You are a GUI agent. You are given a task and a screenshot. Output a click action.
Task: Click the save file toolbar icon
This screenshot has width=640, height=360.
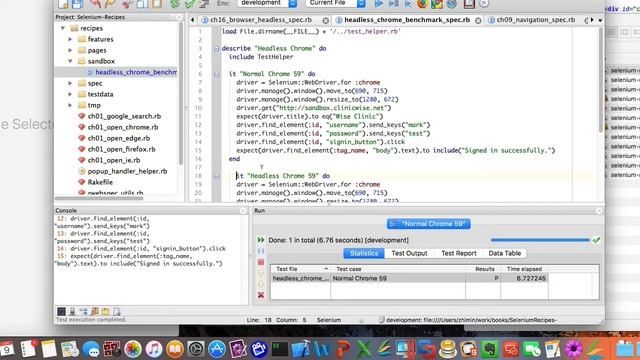pos(78,4)
